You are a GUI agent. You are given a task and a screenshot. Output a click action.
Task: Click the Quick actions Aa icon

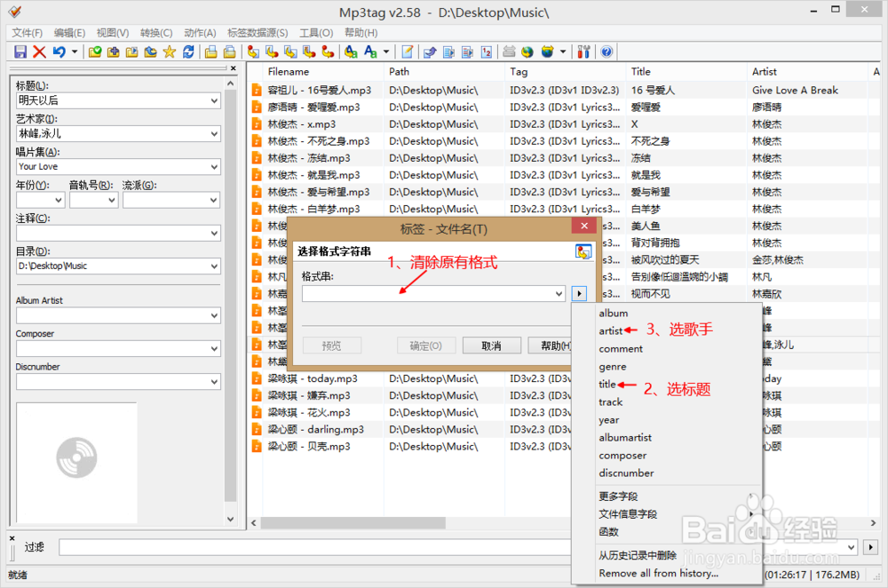pyautogui.click(x=370, y=52)
